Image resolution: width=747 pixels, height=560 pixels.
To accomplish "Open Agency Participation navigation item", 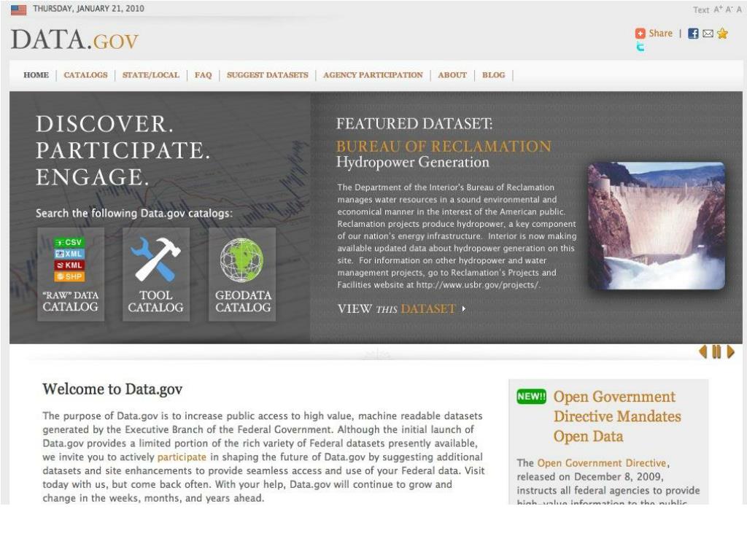I will point(373,75).
